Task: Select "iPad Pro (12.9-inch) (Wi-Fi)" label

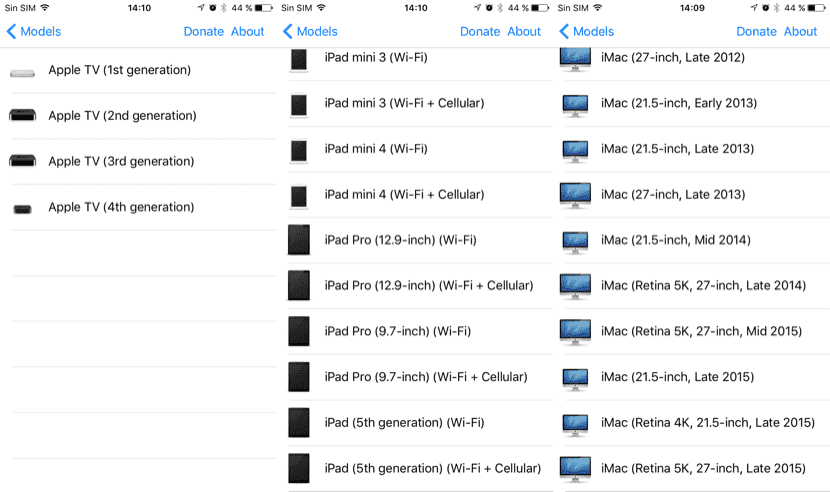Action: click(401, 240)
